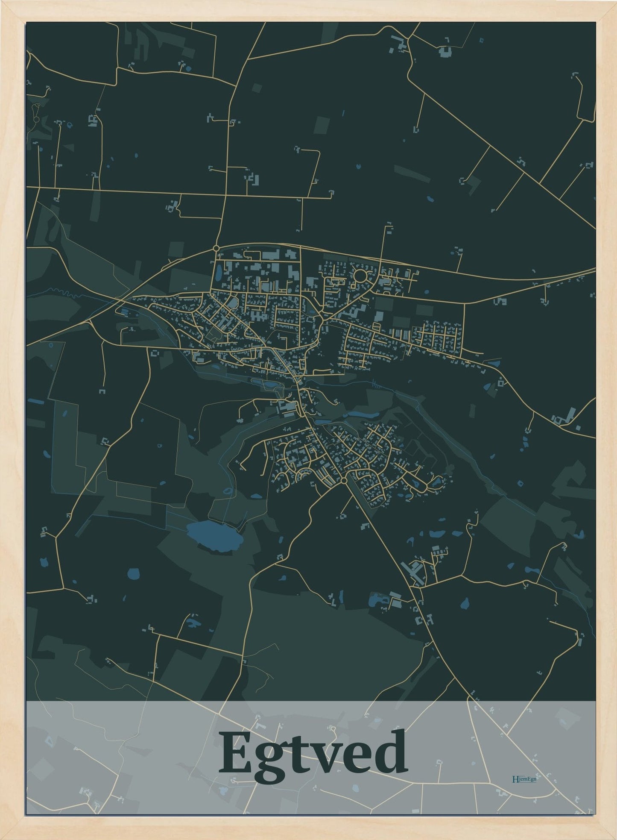Click the long straight horizontal road in northwest

[x=128, y=191]
